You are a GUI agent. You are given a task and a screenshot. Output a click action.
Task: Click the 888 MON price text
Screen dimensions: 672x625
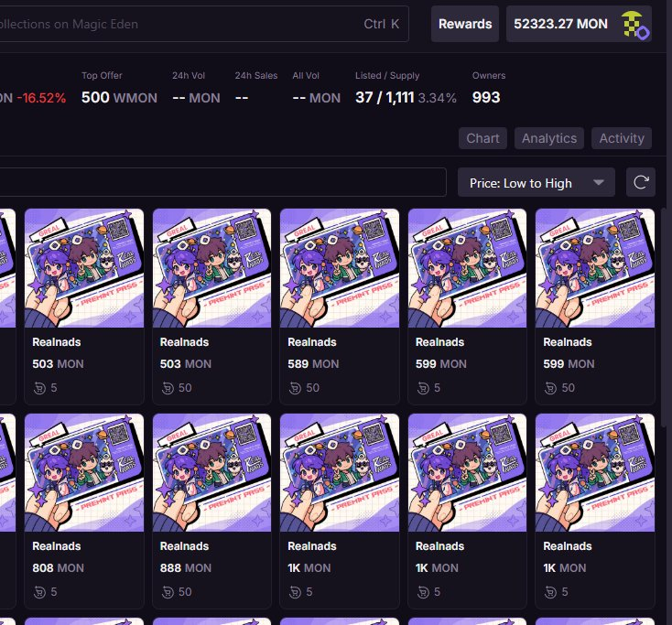(186, 568)
